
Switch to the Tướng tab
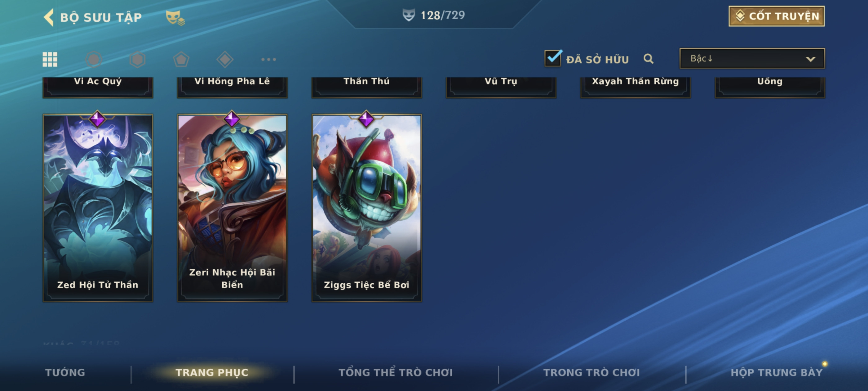[65, 372]
